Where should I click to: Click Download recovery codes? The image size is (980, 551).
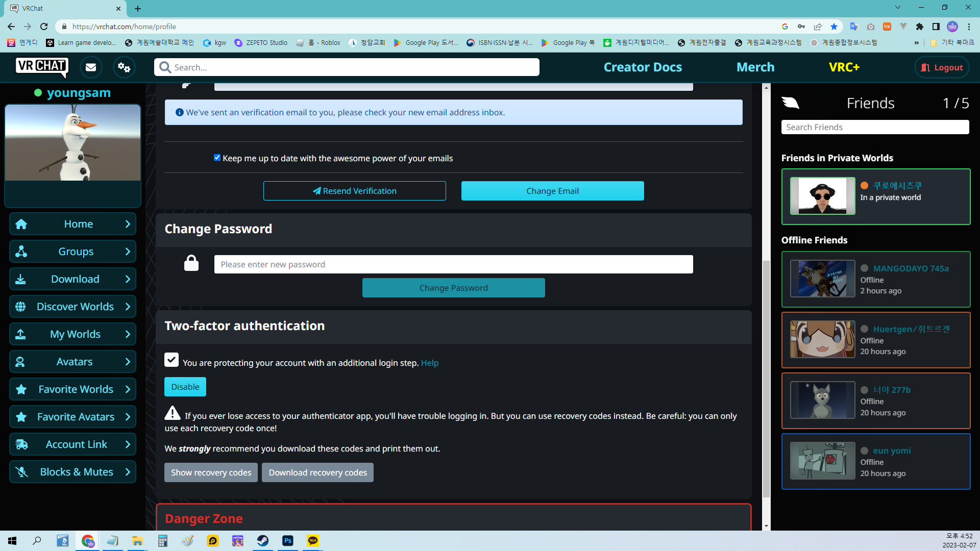(x=317, y=472)
